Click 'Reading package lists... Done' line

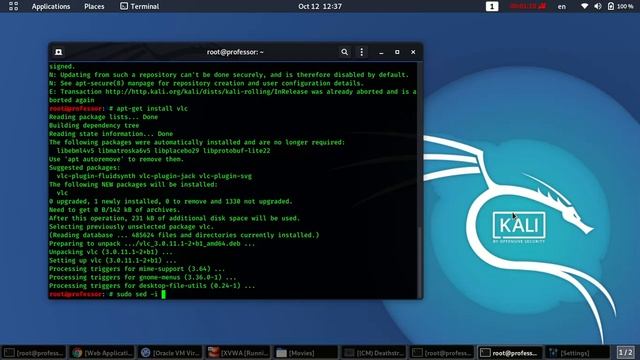pos(103,117)
